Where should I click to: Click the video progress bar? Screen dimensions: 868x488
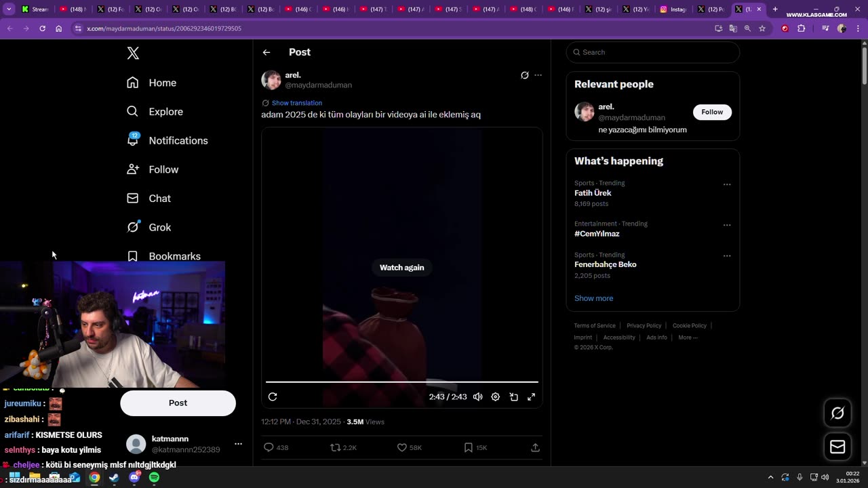point(401,382)
